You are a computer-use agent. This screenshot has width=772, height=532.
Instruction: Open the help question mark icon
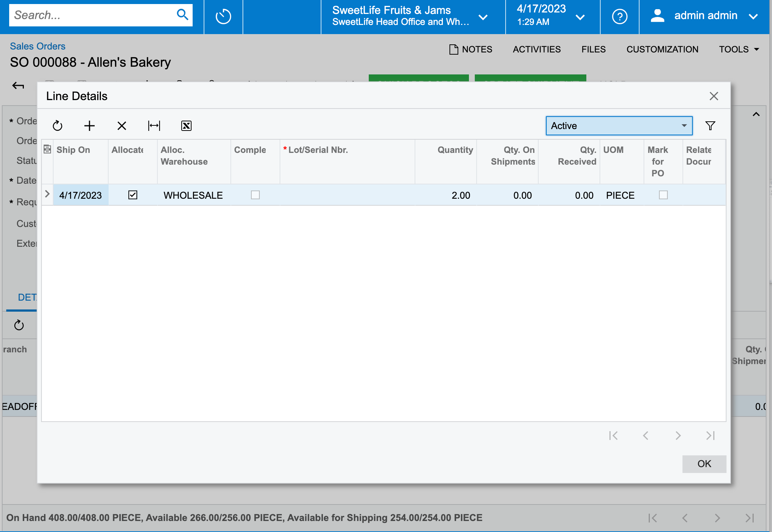click(x=619, y=16)
